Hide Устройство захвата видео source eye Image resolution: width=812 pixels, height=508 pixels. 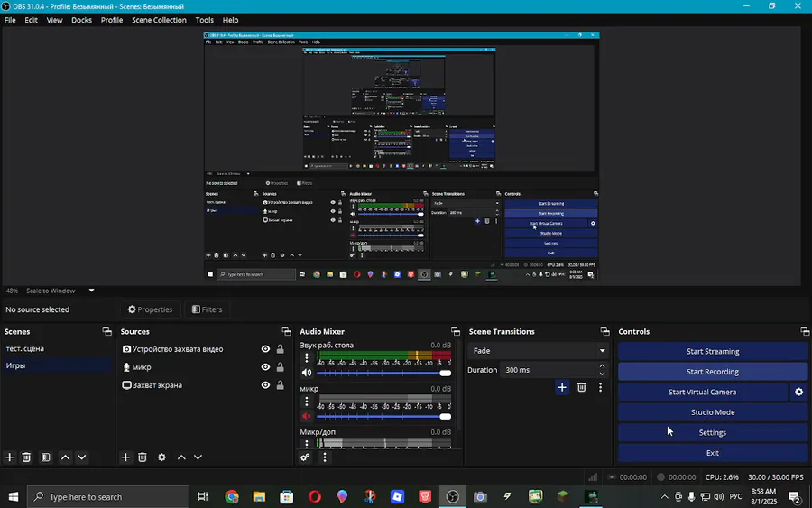265,349
